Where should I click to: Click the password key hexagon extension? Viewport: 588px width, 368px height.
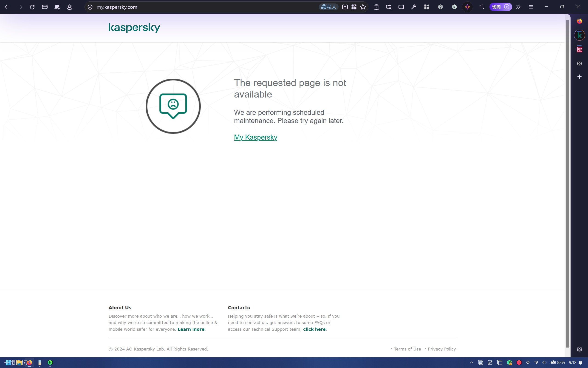(440, 7)
